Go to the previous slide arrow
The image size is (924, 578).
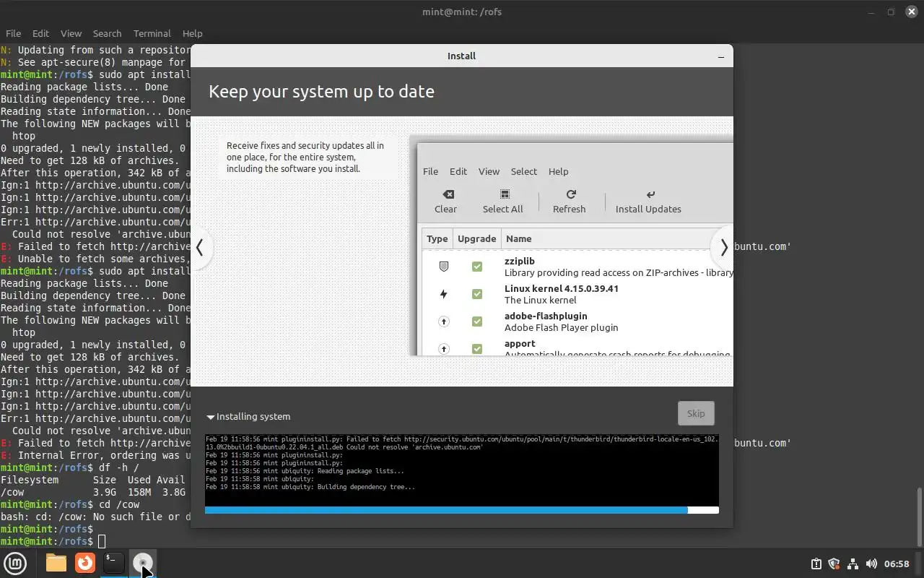coord(200,248)
